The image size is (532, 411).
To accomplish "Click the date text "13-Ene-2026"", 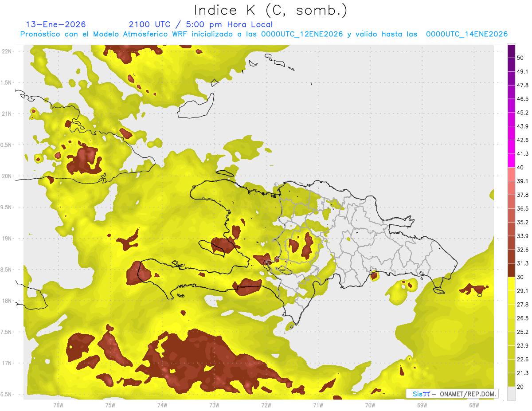I will coord(56,24).
